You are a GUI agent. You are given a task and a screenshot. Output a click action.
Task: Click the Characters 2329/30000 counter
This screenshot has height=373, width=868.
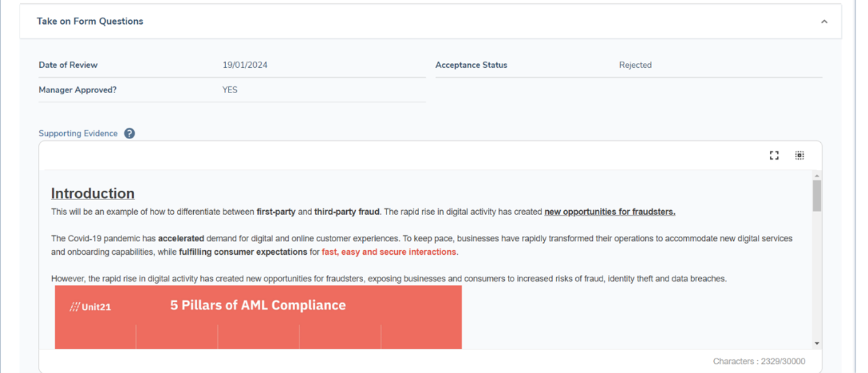pos(758,361)
